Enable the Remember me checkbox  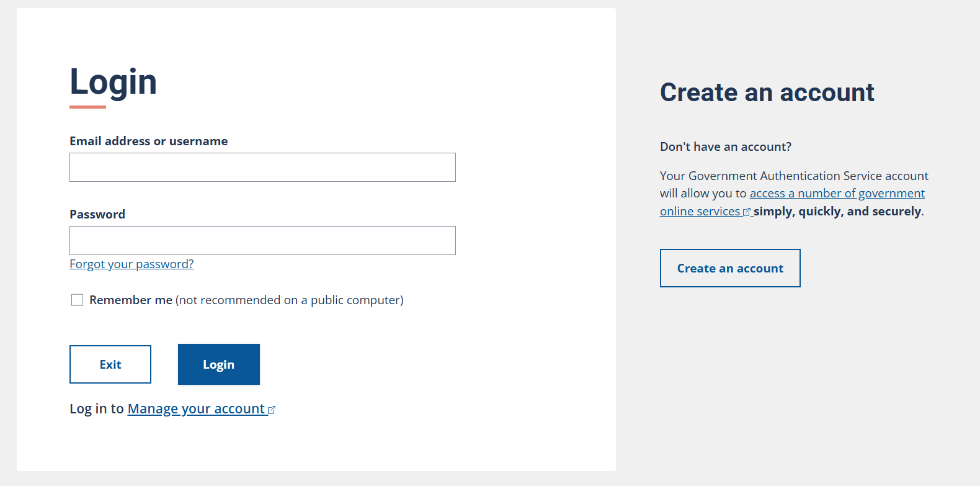78,300
